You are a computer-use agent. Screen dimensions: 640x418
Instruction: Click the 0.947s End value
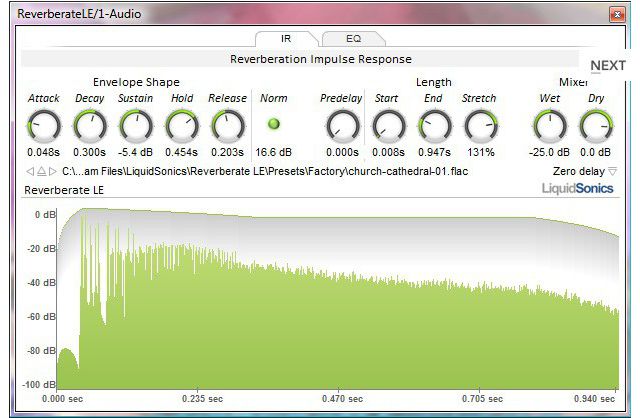[x=434, y=152]
